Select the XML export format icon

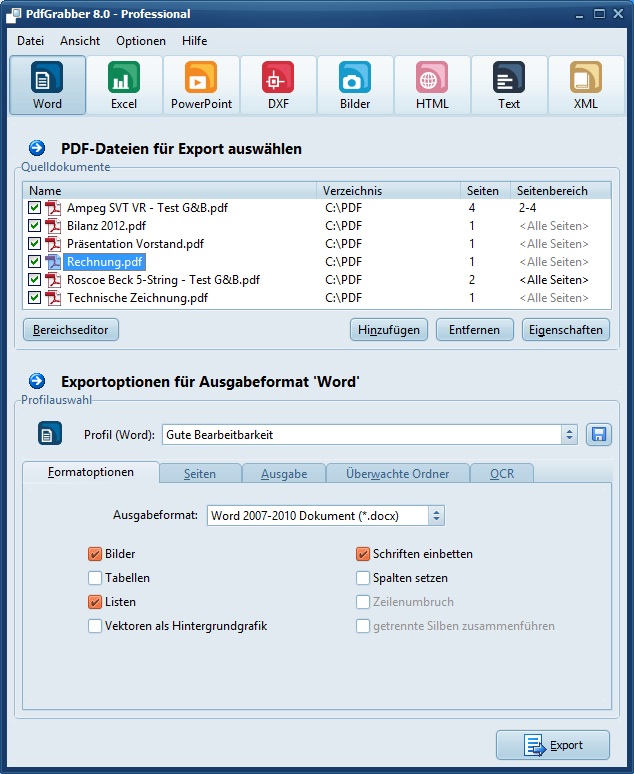tap(586, 85)
